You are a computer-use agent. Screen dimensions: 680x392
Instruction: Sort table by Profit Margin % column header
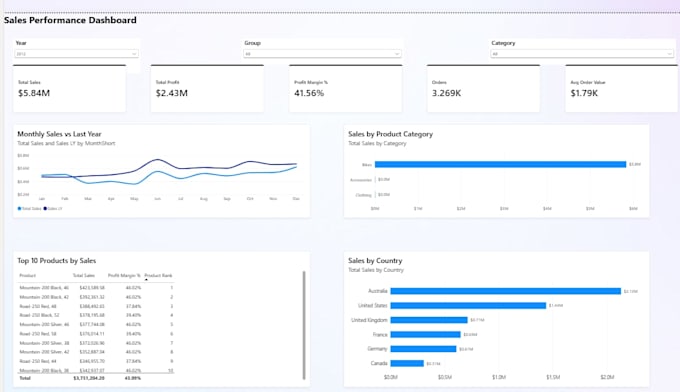(x=124, y=275)
